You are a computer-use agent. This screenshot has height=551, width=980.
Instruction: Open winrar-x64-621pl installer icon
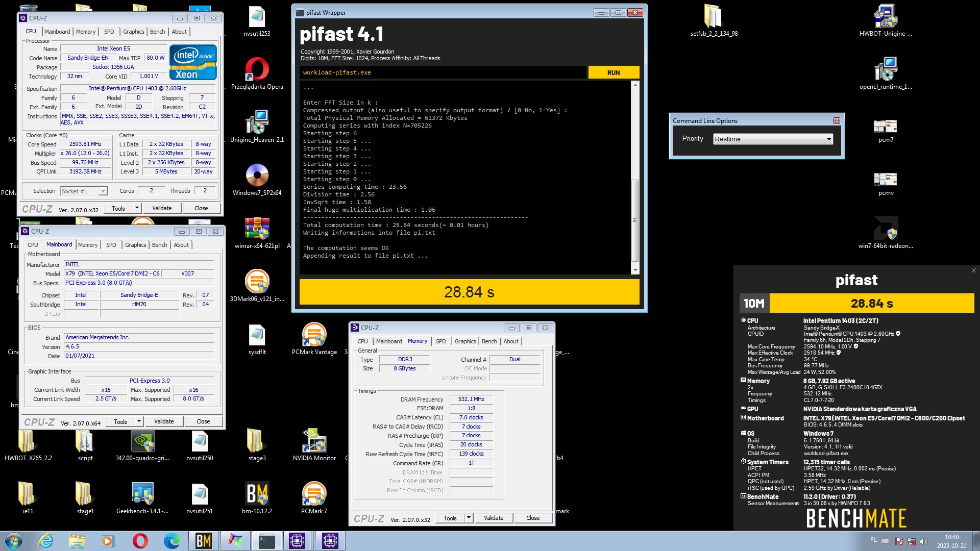point(257,233)
